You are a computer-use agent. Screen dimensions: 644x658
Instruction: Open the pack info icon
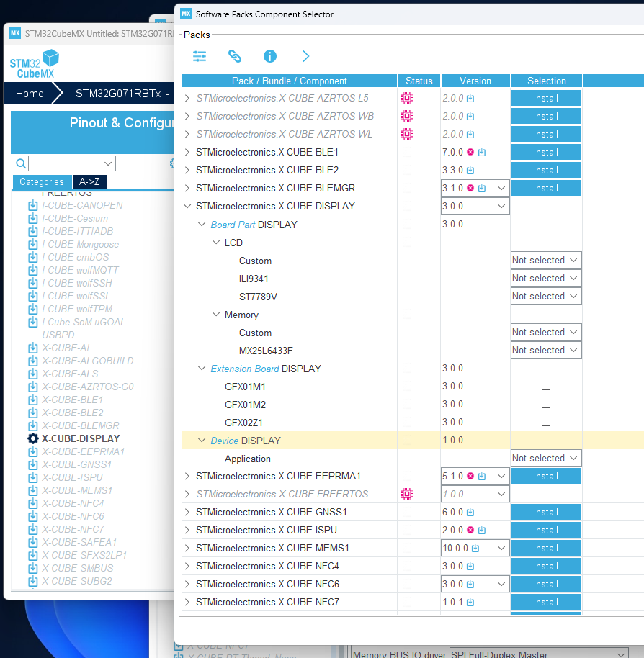coord(270,56)
